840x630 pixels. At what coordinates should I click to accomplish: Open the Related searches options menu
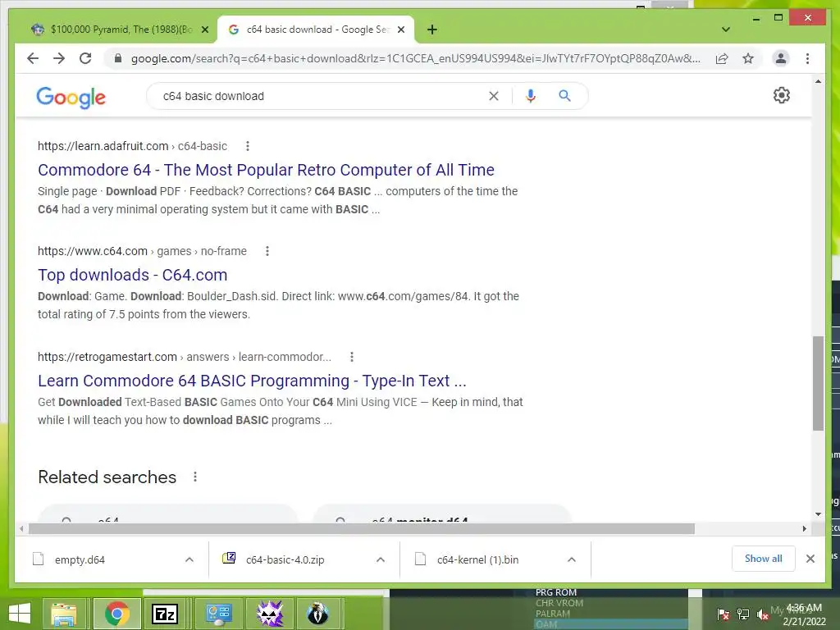(195, 477)
